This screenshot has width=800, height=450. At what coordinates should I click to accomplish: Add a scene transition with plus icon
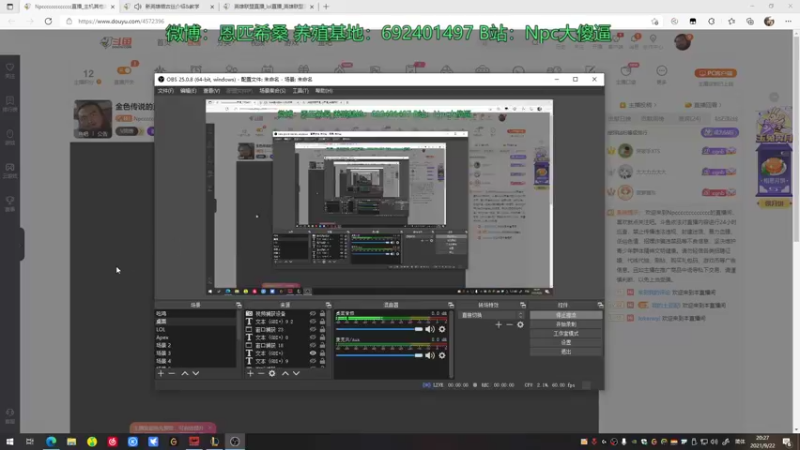pyautogui.click(x=498, y=324)
